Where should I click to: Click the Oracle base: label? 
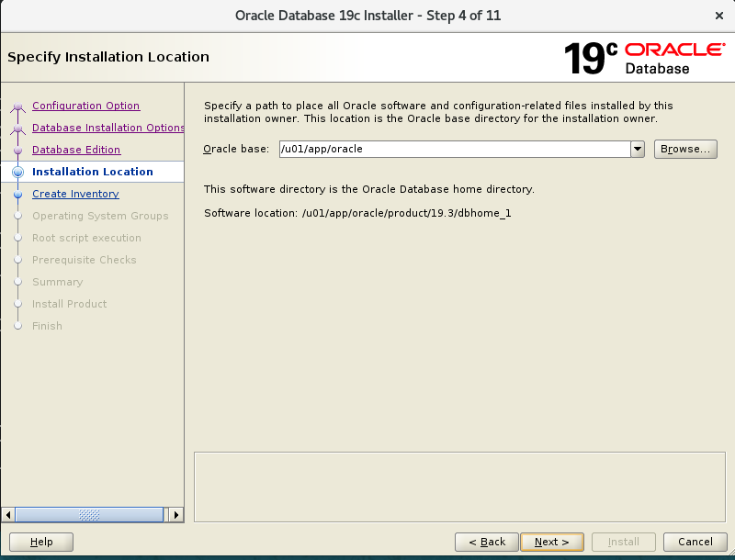(236, 150)
